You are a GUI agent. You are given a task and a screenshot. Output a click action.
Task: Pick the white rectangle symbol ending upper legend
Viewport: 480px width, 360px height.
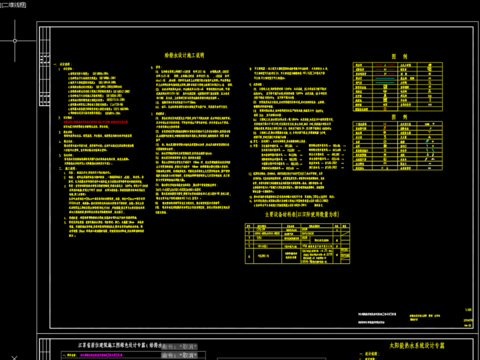430,105
